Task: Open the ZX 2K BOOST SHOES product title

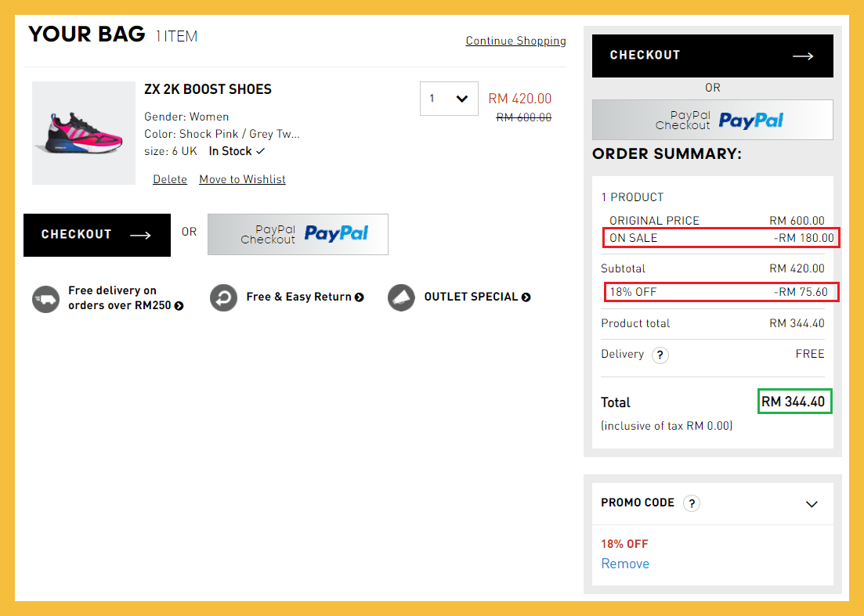Action: [x=208, y=89]
